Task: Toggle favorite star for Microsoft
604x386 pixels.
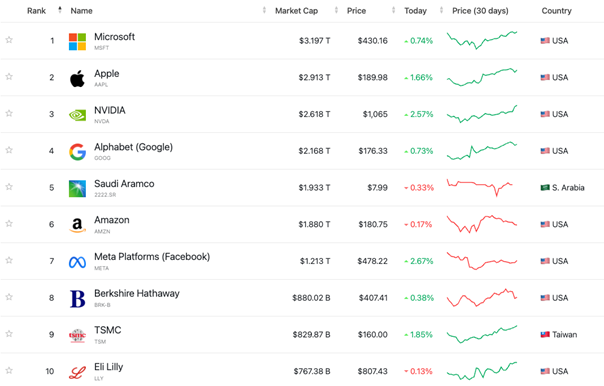Action: tap(9, 40)
